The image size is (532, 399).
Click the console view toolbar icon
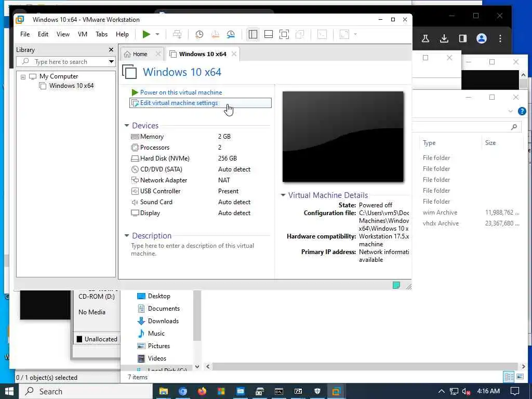[x=322, y=34]
